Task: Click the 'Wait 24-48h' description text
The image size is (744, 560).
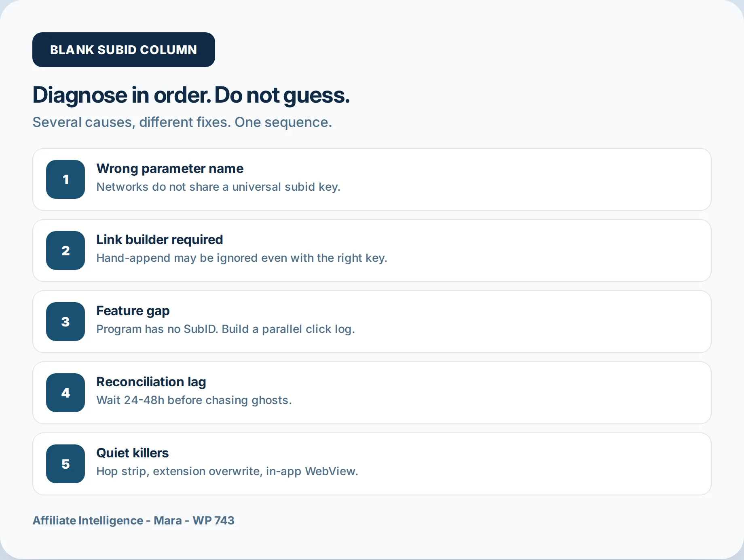Action: pyautogui.click(x=194, y=400)
